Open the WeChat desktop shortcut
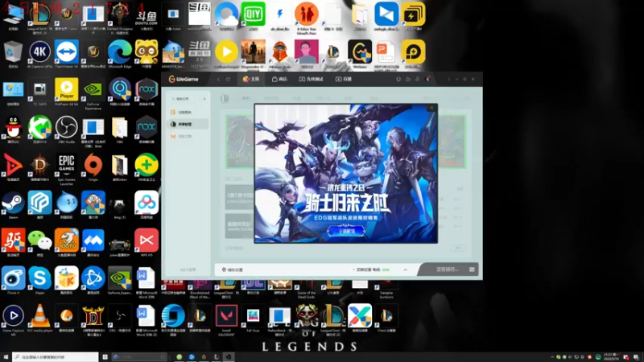 (x=39, y=243)
